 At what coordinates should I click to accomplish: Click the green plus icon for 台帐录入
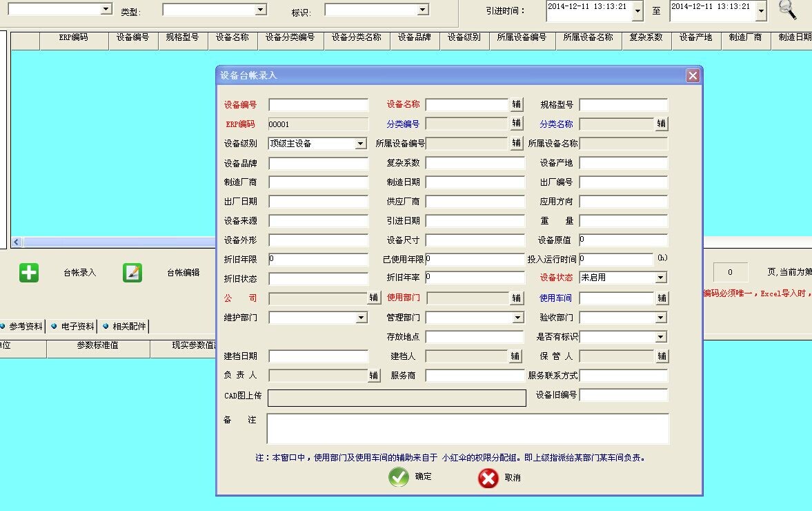pyautogui.click(x=29, y=273)
